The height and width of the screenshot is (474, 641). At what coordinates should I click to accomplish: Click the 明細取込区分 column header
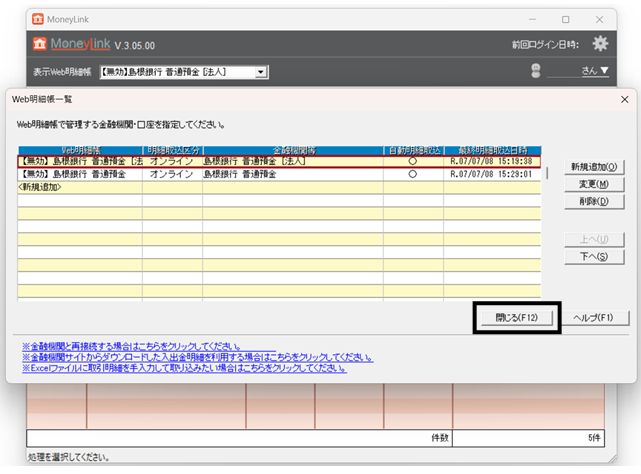[x=173, y=151]
